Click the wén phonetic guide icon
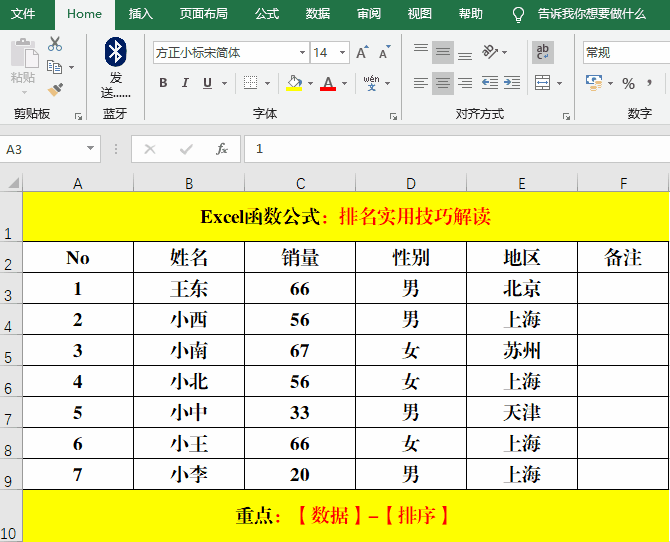This screenshot has height=542, width=670. (371, 82)
